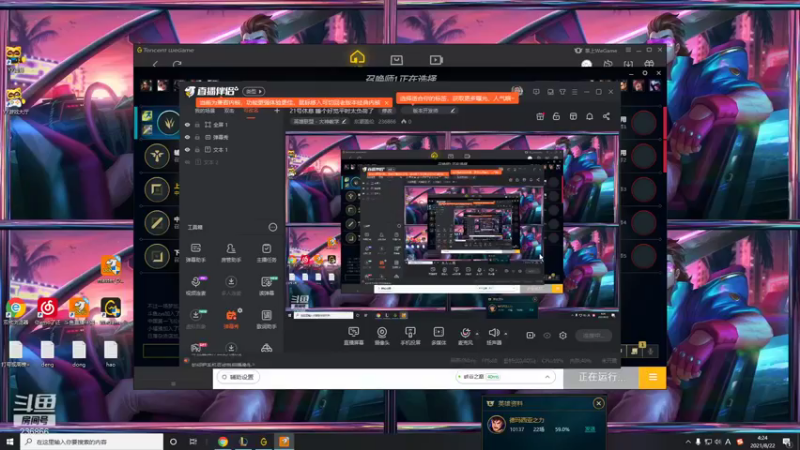Toggle microphone icon in Windows system tray
Image resolution: width=800 pixels, height=450 pixels.
click(x=698, y=441)
